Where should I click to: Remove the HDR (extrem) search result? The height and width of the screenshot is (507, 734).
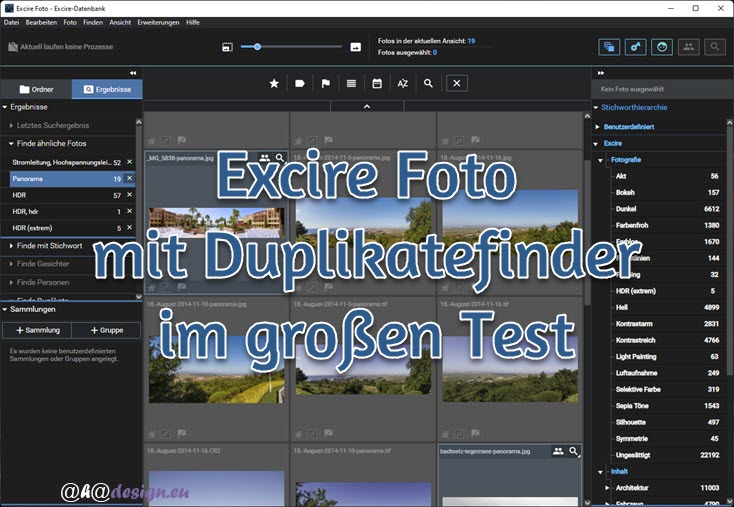[x=130, y=228]
